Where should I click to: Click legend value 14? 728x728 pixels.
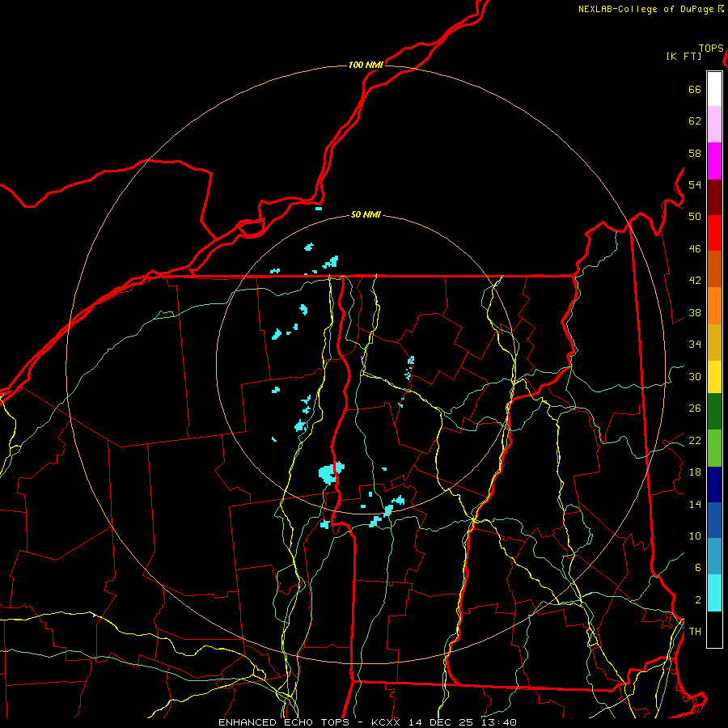tap(695, 504)
